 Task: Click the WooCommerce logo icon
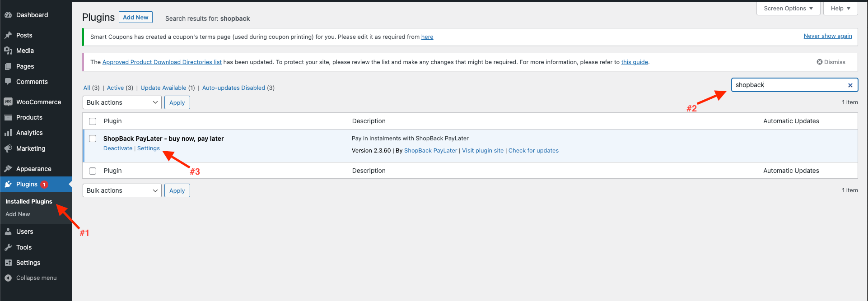[8, 102]
